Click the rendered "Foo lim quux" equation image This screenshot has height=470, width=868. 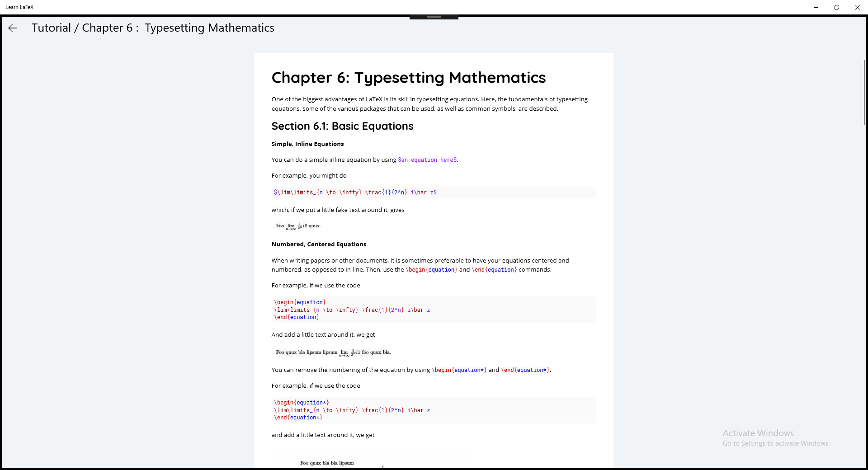[x=298, y=226]
